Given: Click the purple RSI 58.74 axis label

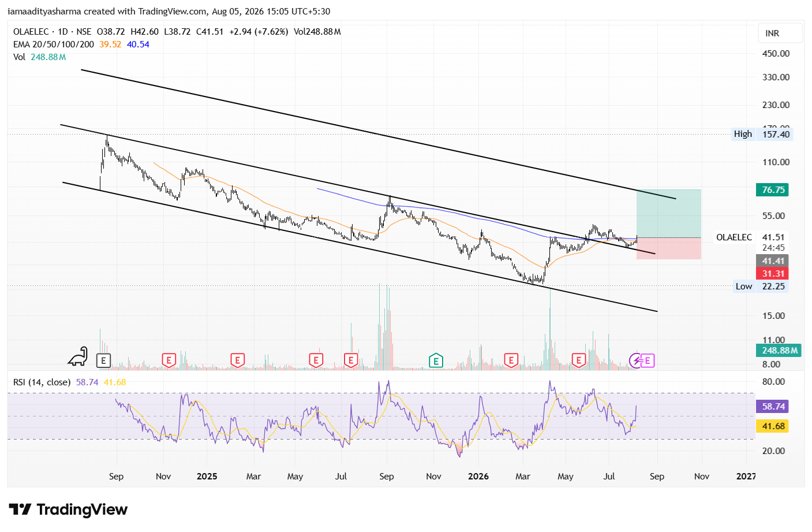Looking at the screenshot, I should pyautogui.click(x=772, y=407).
